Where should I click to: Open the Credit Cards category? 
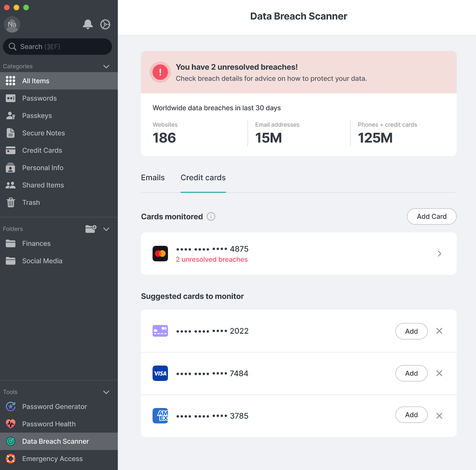coord(42,150)
